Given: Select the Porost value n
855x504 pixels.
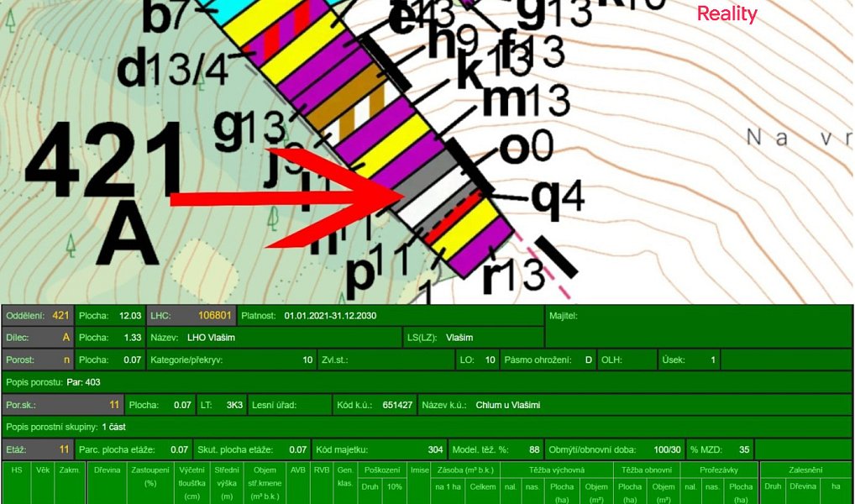Looking at the screenshot, I should tap(66, 360).
